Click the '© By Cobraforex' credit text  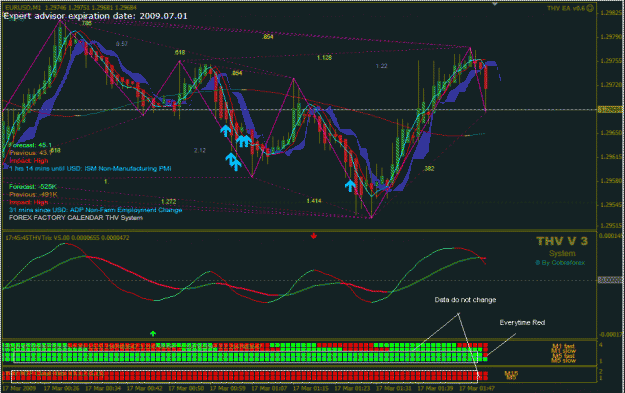tap(560, 263)
